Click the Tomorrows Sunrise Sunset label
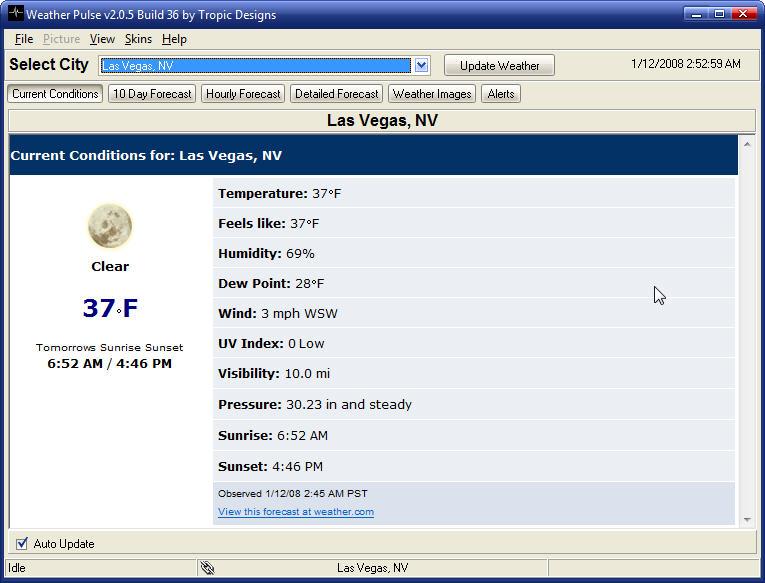The image size is (765, 583). 110,347
